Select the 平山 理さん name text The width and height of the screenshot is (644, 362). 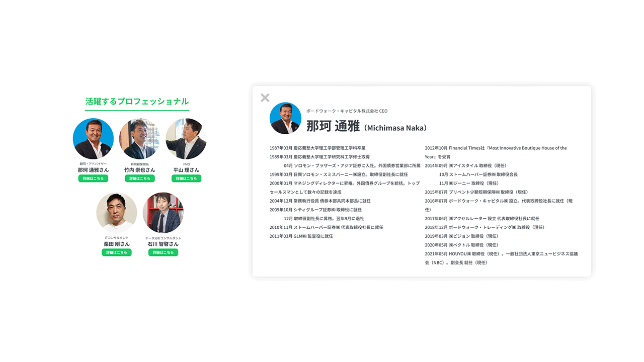coord(186,170)
